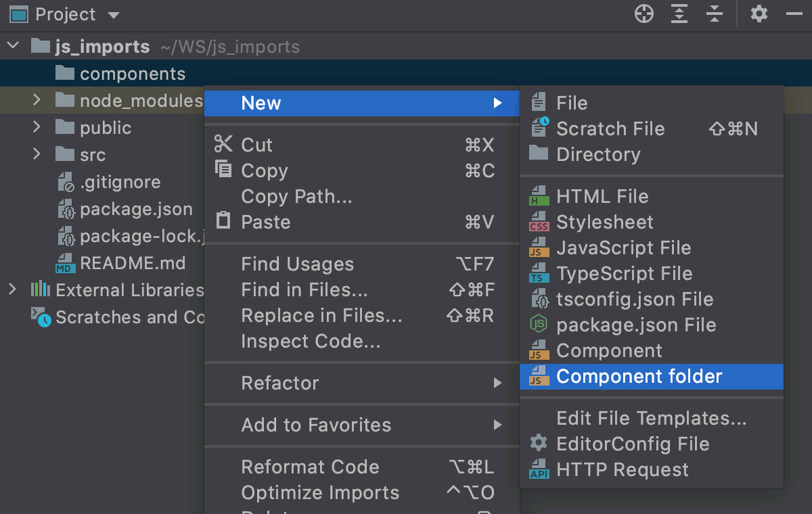
Task: Collapse the js_imports project root
Action: tap(12, 46)
